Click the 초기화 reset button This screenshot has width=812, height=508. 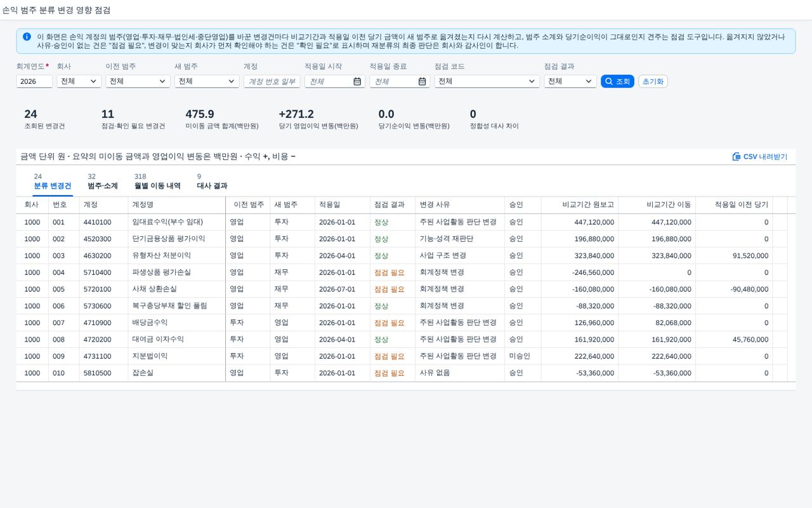[653, 81]
